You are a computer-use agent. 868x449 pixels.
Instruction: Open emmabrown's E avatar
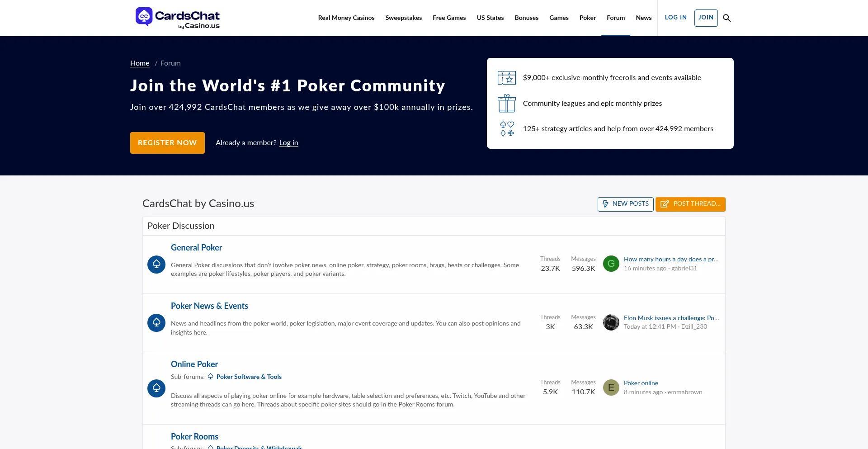(x=611, y=388)
